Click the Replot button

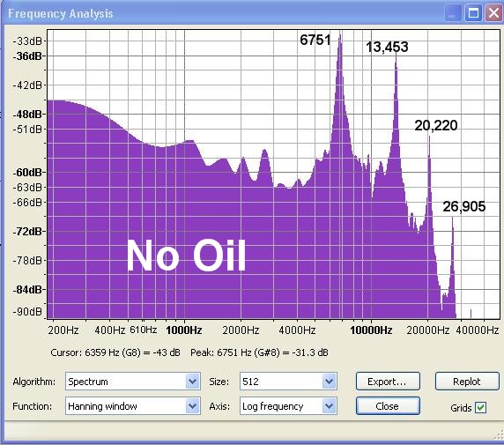tap(467, 382)
